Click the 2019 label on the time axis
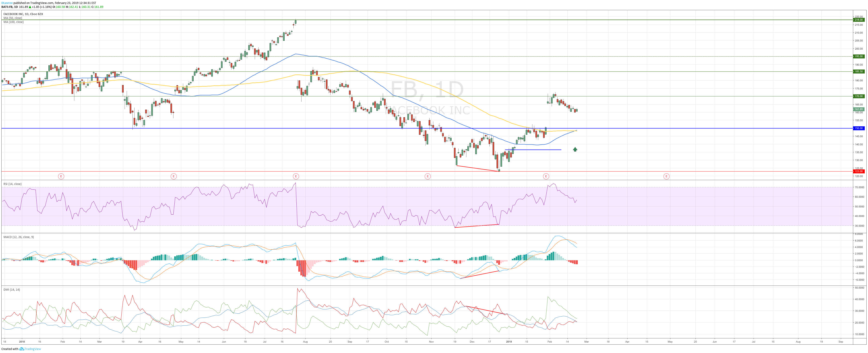868x353 pixels. (x=509, y=342)
